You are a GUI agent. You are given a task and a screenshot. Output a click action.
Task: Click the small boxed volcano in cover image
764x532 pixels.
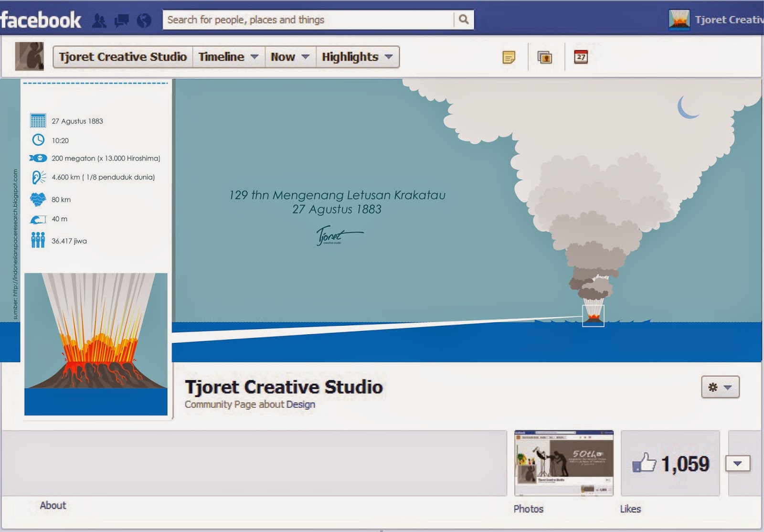coord(594,316)
